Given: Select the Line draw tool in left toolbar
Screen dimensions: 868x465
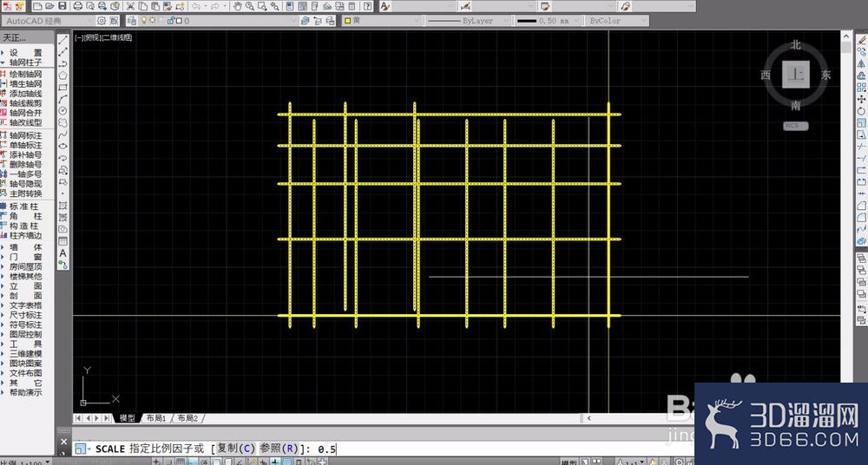Looking at the screenshot, I should pos(63,40).
